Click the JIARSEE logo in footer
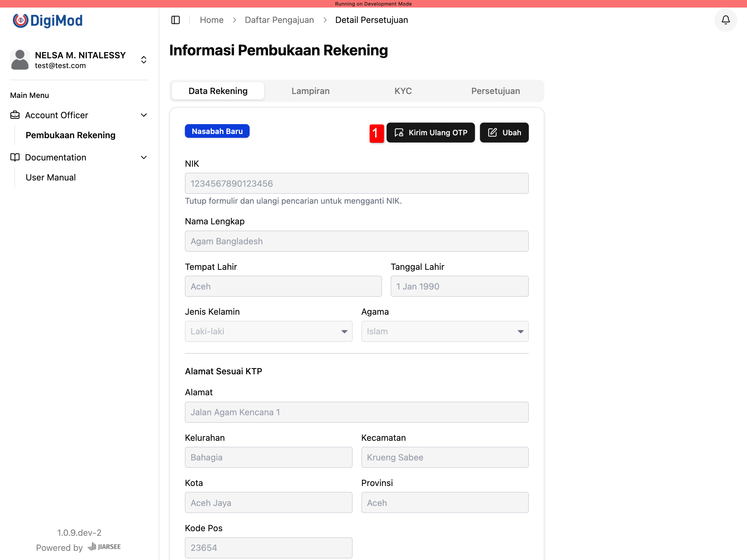This screenshot has width=747, height=560. [104, 547]
